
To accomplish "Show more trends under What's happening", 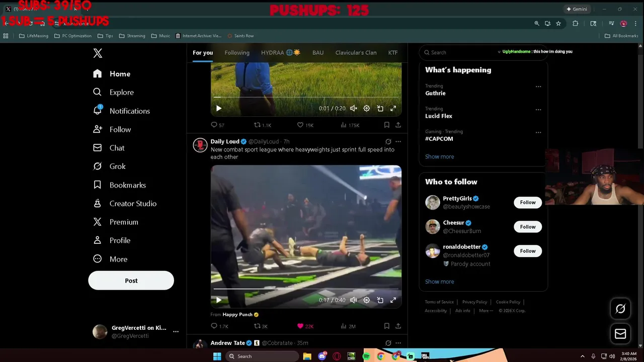I will pos(439,156).
